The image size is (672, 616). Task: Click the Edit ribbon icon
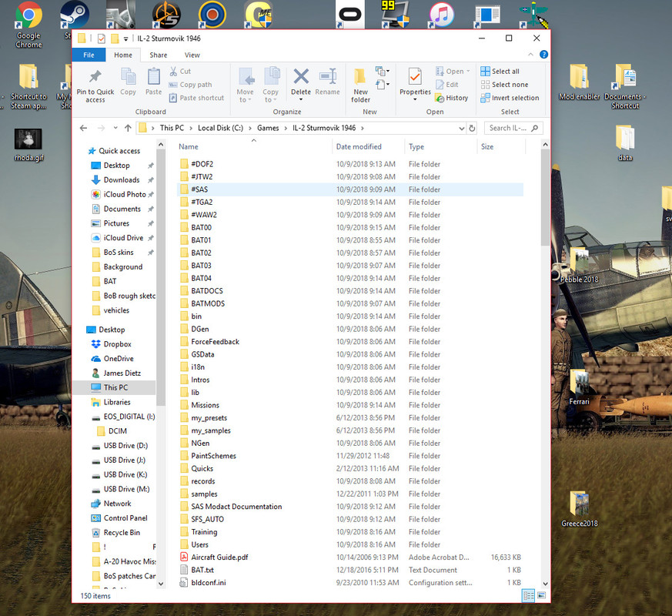(x=440, y=85)
